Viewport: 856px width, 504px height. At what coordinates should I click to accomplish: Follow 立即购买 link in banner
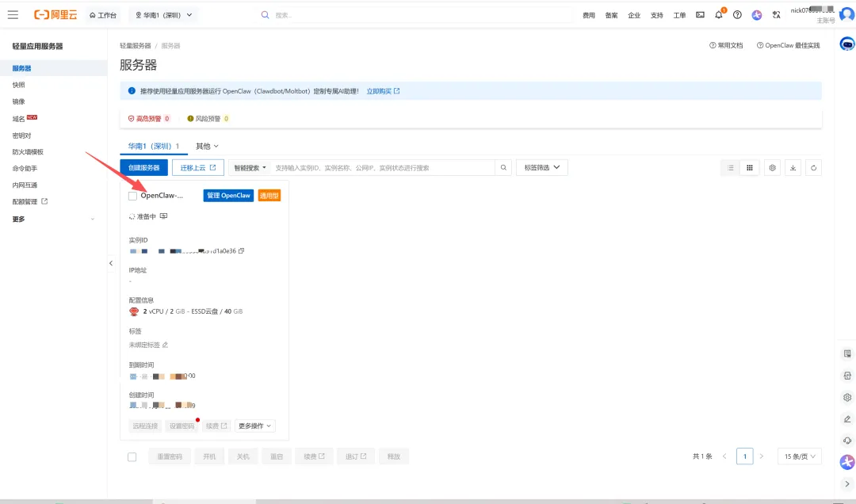(x=383, y=91)
